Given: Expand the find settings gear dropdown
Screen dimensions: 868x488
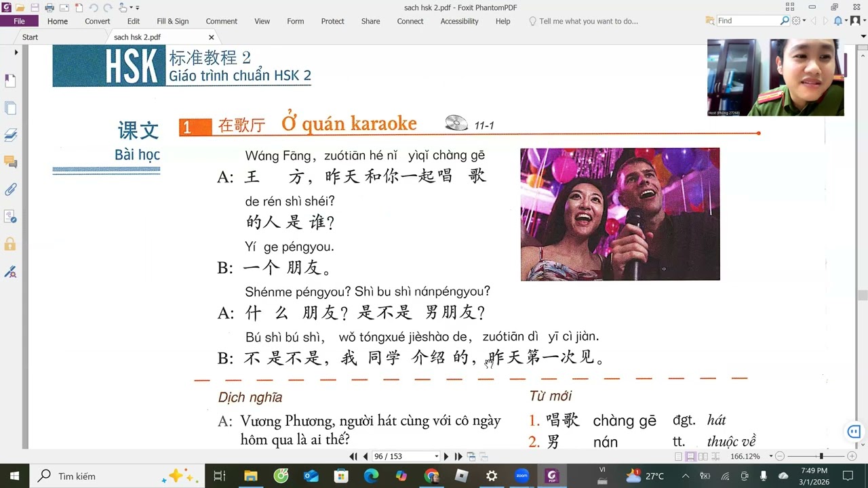Looking at the screenshot, I should [804, 20].
